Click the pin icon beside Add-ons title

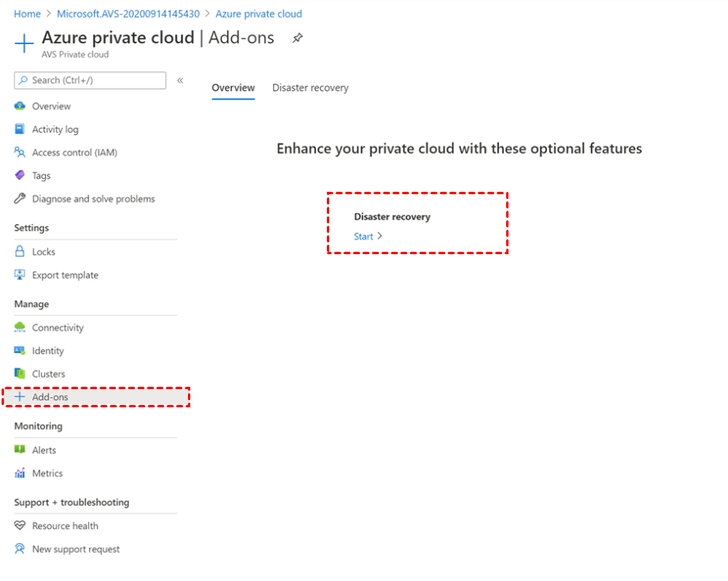(x=298, y=38)
